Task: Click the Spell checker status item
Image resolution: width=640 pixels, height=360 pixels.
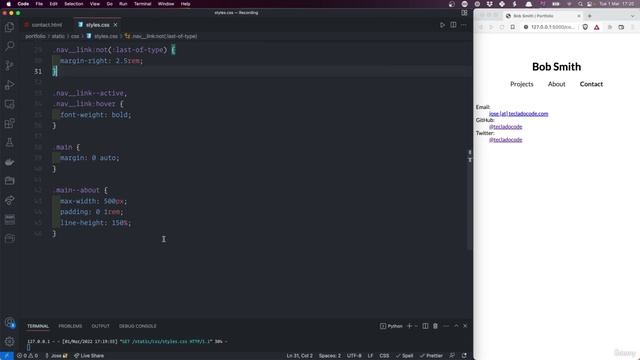Action: 404,356
